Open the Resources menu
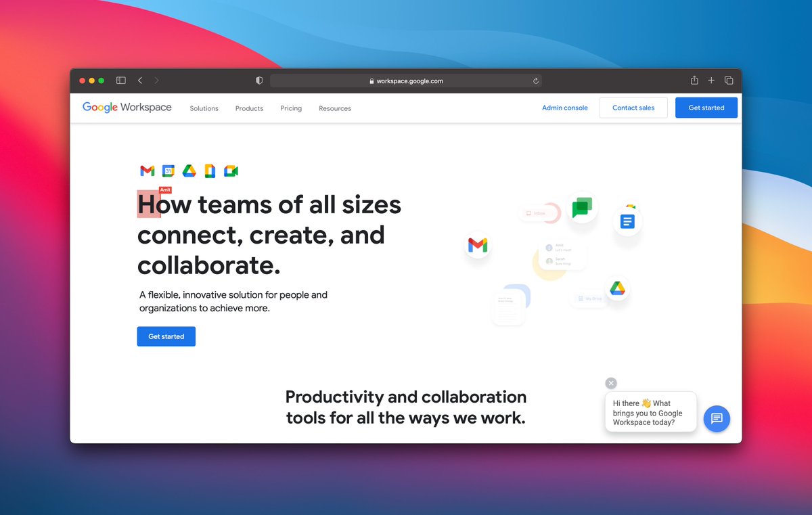 tap(335, 108)
